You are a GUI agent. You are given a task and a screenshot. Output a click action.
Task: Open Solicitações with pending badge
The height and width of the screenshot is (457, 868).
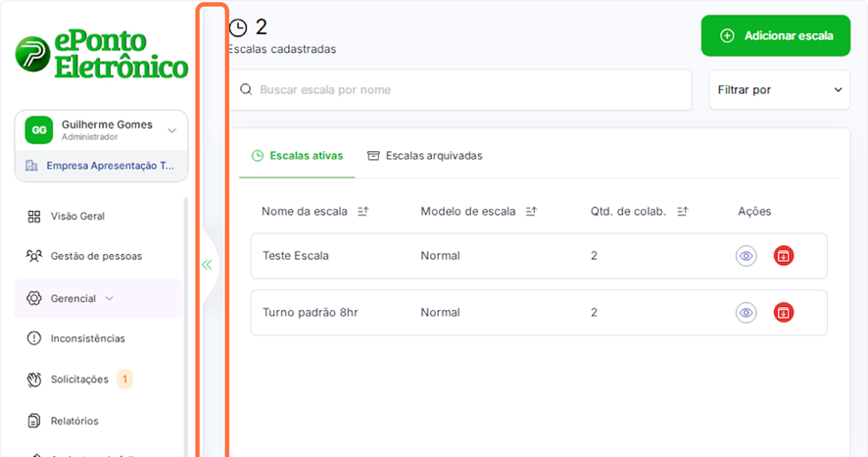[78, 379]
